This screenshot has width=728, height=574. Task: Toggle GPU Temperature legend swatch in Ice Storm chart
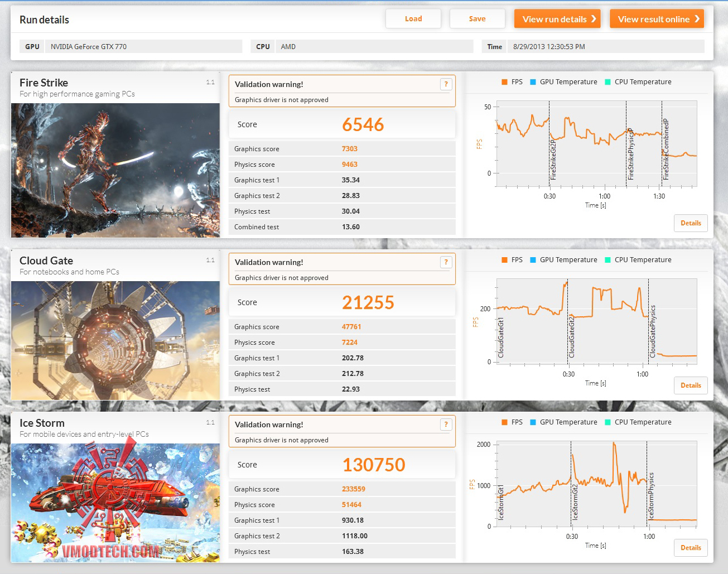tap(533, 422)
